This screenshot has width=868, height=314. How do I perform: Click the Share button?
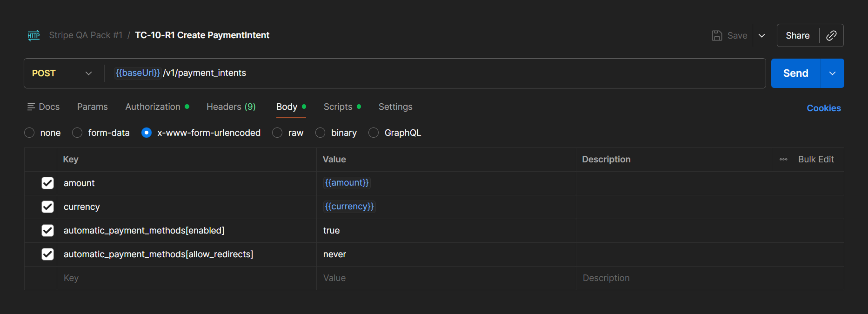click(798, 36)
